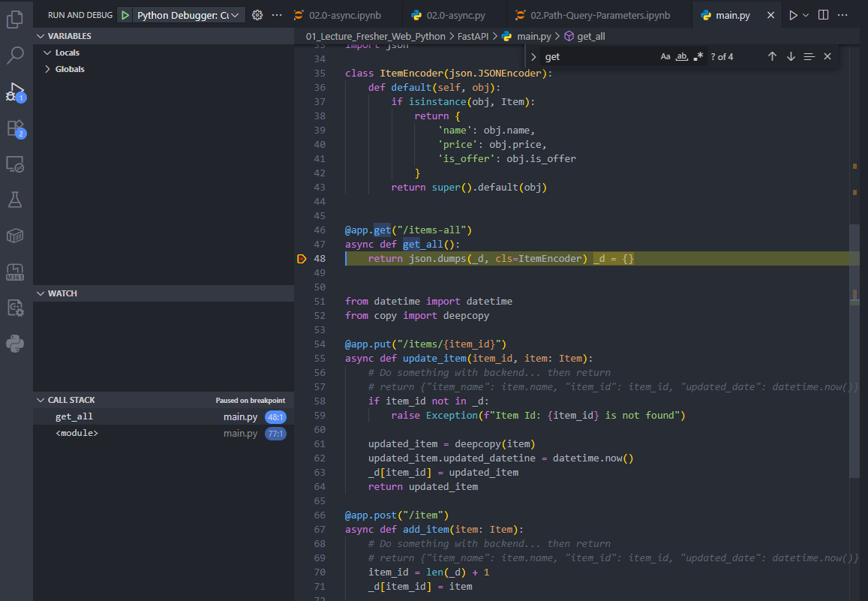Go to previous find match

coord(772,56)
